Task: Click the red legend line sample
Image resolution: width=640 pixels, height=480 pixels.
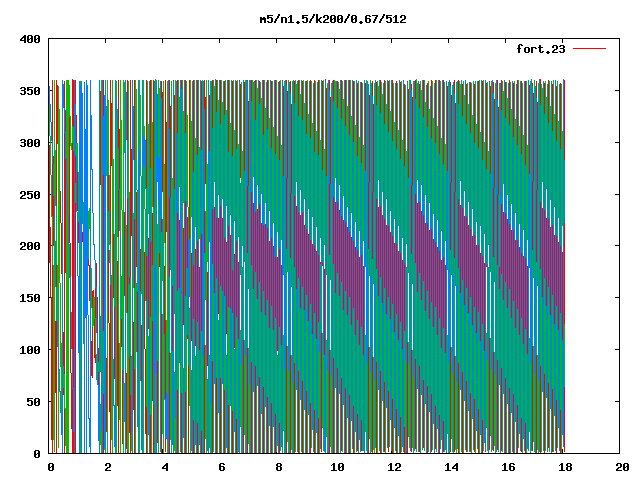Action: tap(589, 49)
